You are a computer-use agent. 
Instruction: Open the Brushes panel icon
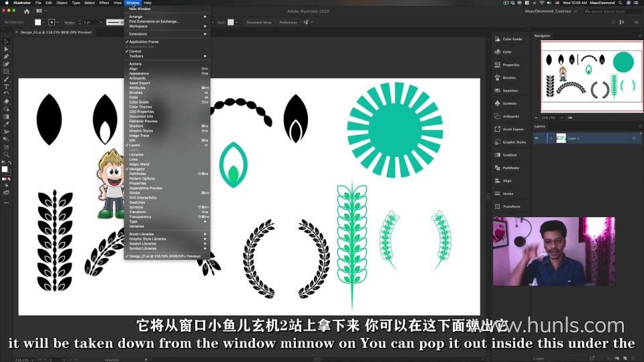[497, 78]
